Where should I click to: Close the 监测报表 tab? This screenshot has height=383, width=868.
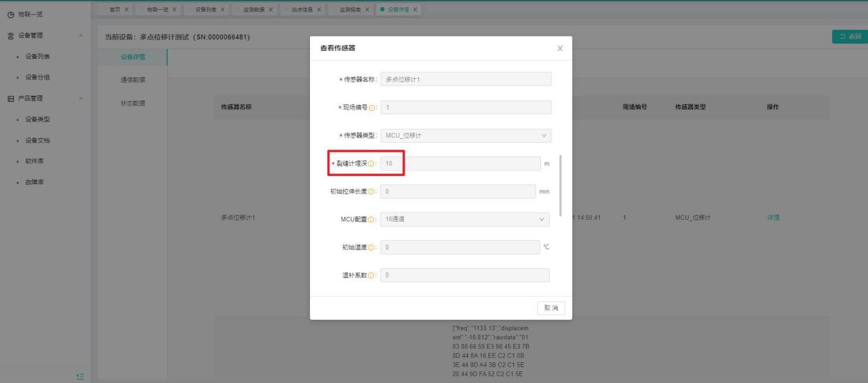(x=367, y=8)
